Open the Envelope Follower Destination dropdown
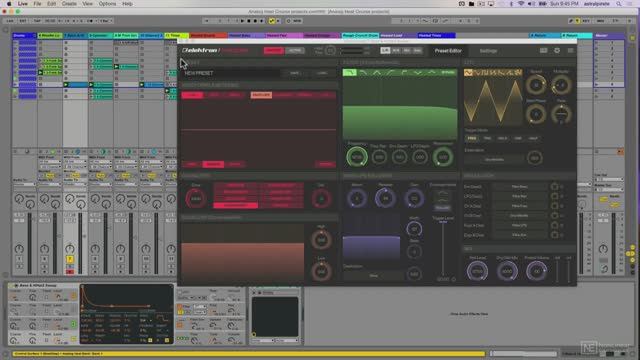Viewport: 640px width, 360px height. 373,276
